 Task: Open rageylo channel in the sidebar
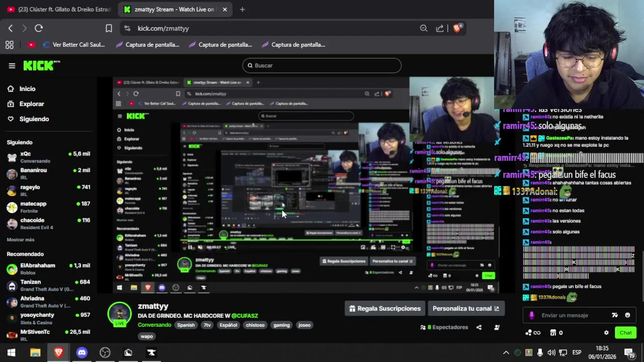pos(48,190)
